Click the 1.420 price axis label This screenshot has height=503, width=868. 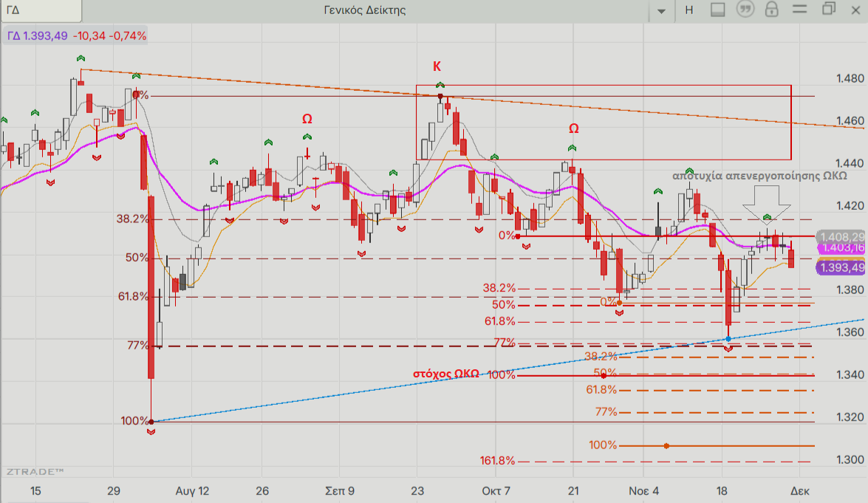(x=850, y=206)
